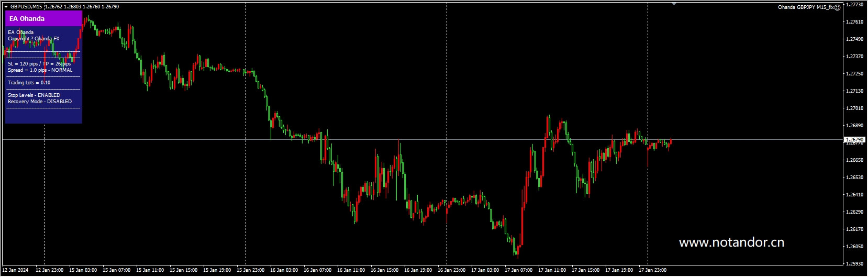Image resolution: width=868 pixels, height=277 pixels.
Task: Click the 12 Jan 2024 date label
Action: 16,270
